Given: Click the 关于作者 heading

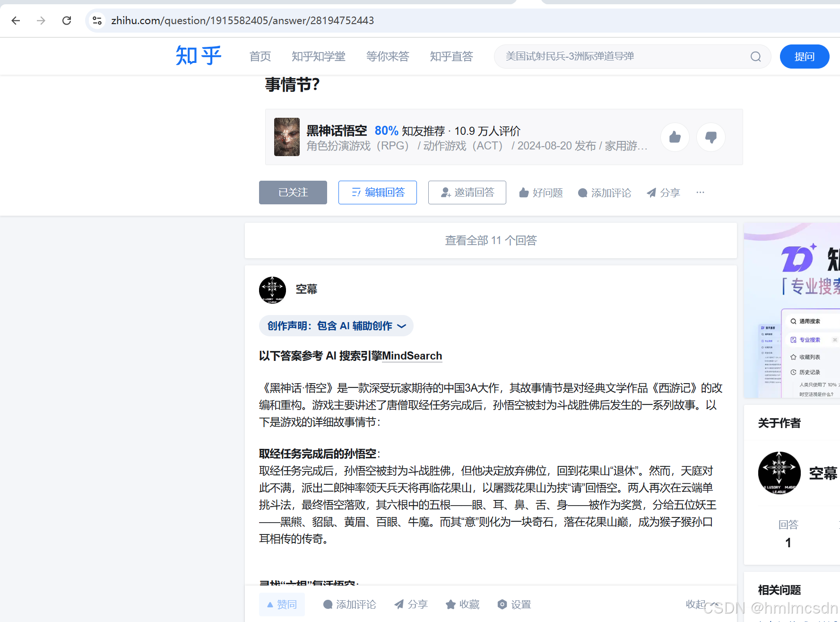Looking at the screenshot, I should point(779,423).
